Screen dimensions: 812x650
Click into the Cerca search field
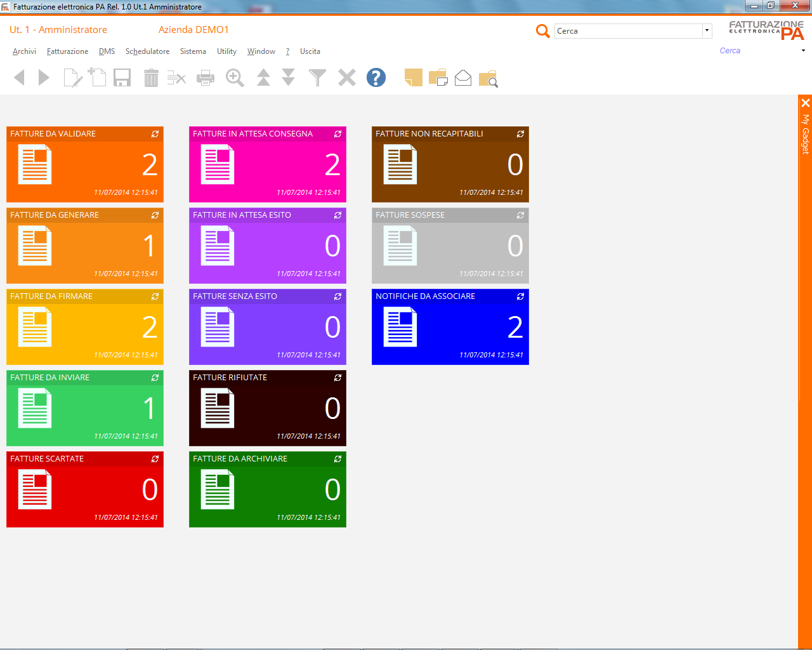click(x=629, y=30)
